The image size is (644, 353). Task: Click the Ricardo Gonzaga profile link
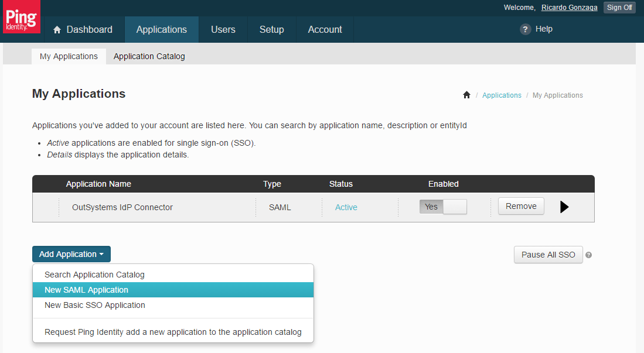click(x=569, y=8)
